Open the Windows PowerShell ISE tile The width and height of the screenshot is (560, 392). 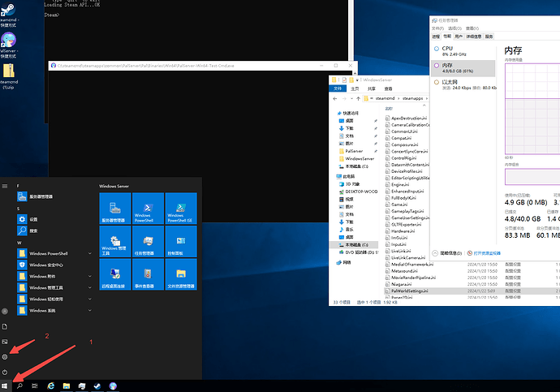click(181, 209)
